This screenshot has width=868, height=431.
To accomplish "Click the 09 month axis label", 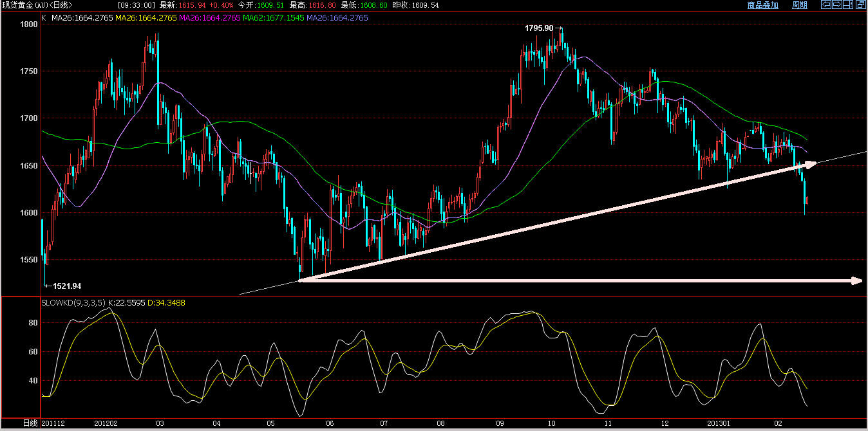I will tap(500, 423).
